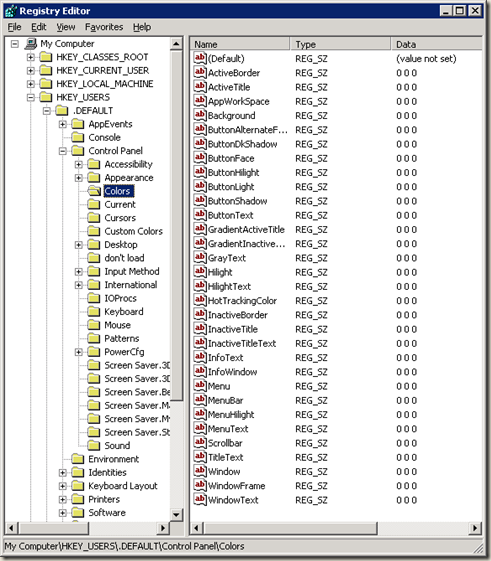The width and height of the screenshot is (491, 561).
Task: Click the Environment folder icon
Action: pyautogui.click(x=78, y=459)
